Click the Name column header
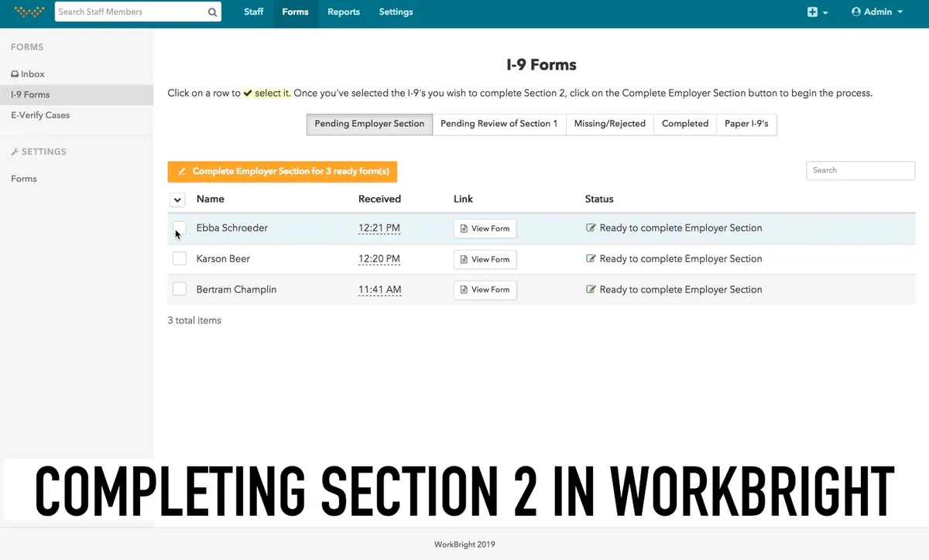Viewport: 929px width, 560px height. (211, 199)
